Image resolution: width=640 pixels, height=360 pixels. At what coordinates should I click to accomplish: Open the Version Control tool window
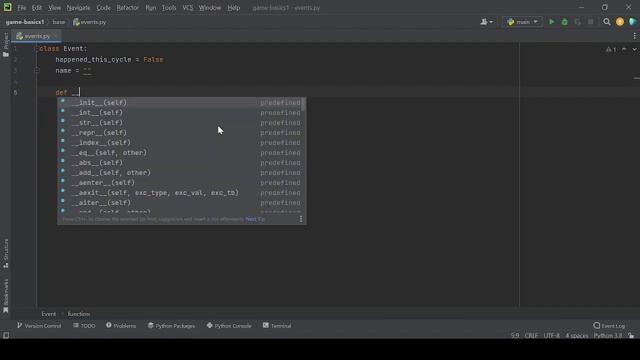coord(39,326)
